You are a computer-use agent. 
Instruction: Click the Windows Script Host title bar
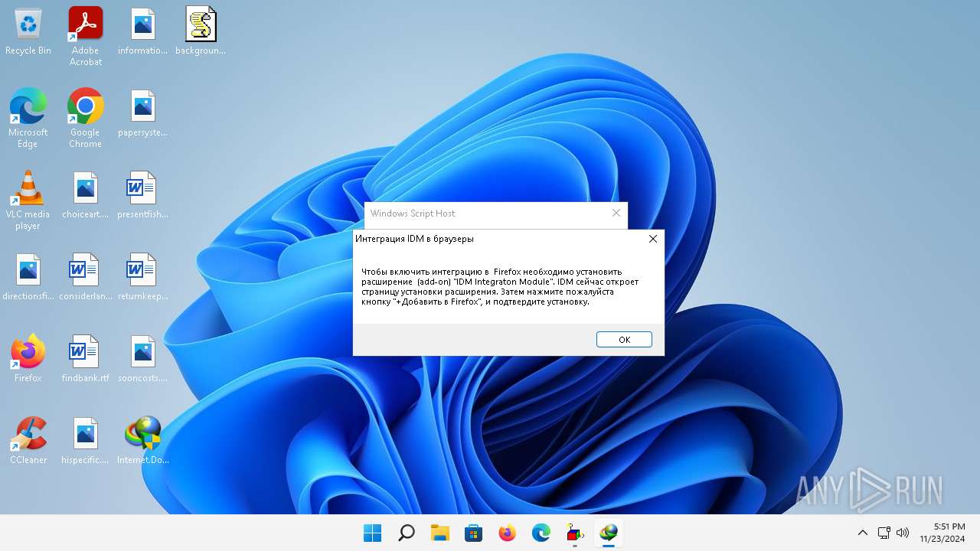(x=496, y=214)
